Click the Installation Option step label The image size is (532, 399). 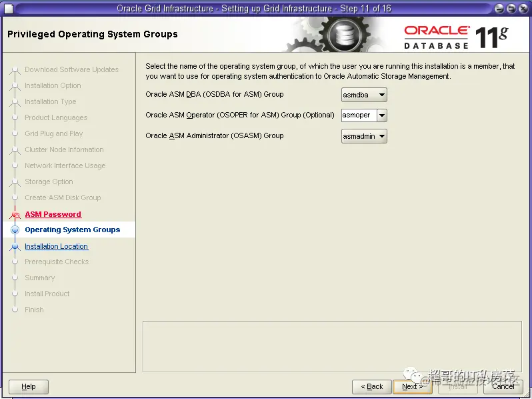click(x=53, y=85)
